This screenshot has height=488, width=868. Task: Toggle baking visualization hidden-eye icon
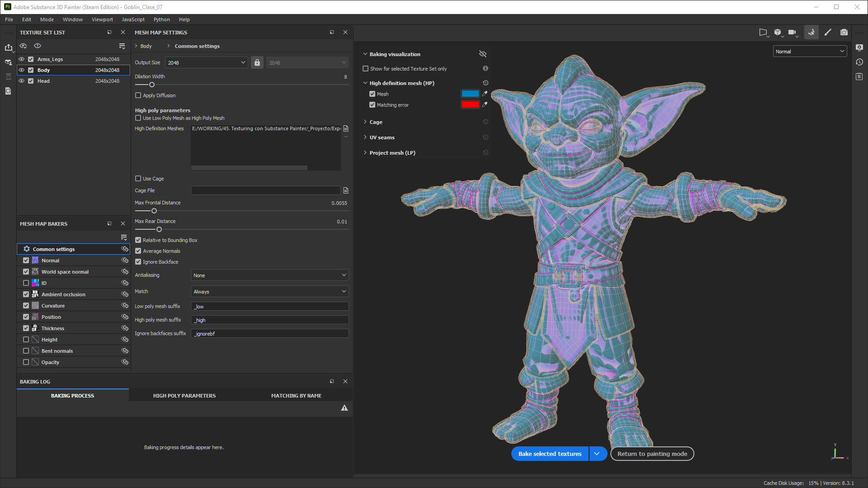(483, 54)
